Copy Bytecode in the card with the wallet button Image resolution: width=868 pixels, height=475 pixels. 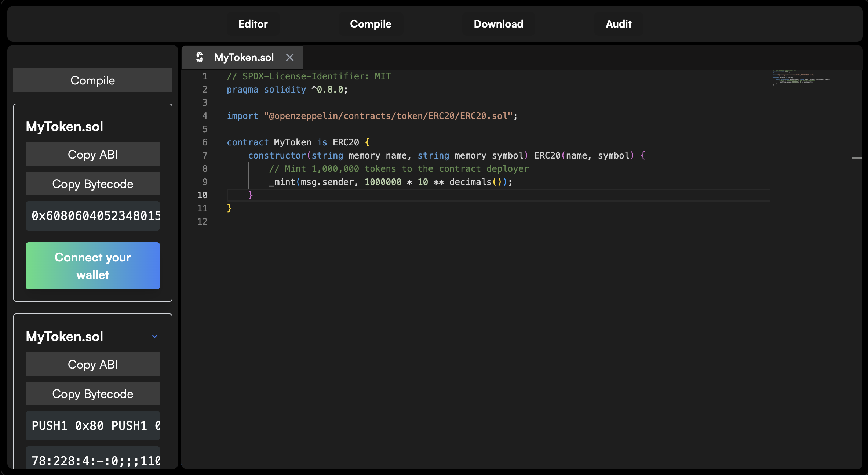click(92, 184)
